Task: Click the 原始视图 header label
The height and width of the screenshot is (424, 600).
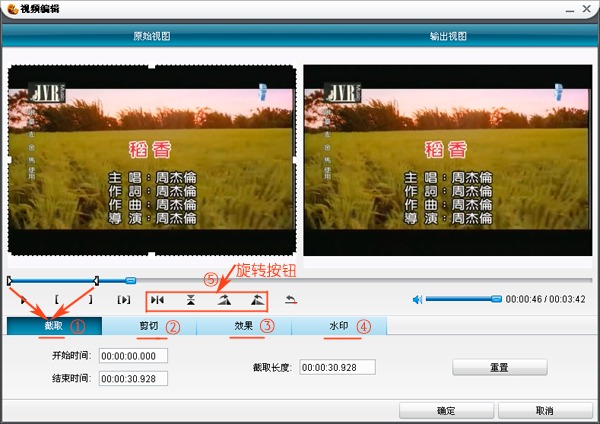Action: (152, 36)
